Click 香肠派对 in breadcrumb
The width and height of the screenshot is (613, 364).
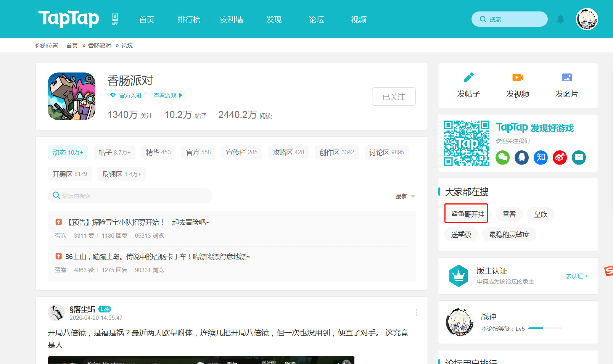(100, 45)
